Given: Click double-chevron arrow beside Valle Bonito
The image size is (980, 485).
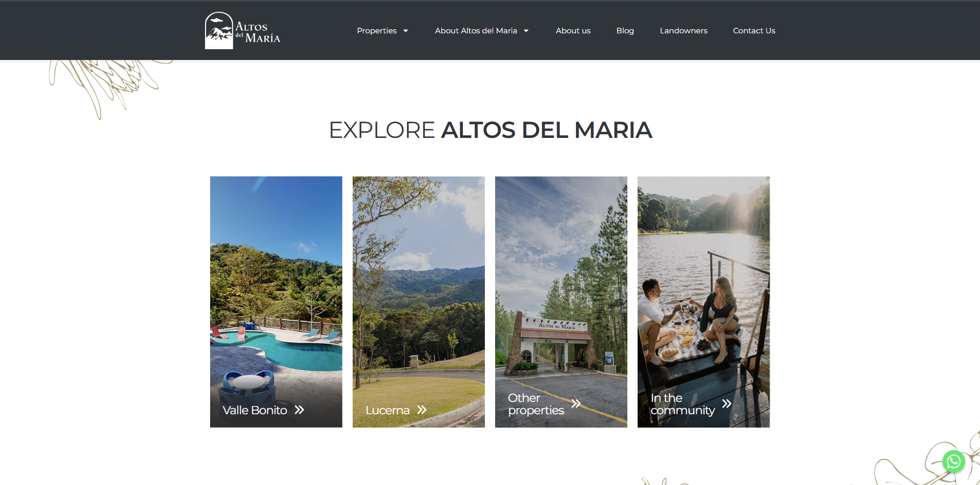Looking at the screenshot, I should coord(299,410).
